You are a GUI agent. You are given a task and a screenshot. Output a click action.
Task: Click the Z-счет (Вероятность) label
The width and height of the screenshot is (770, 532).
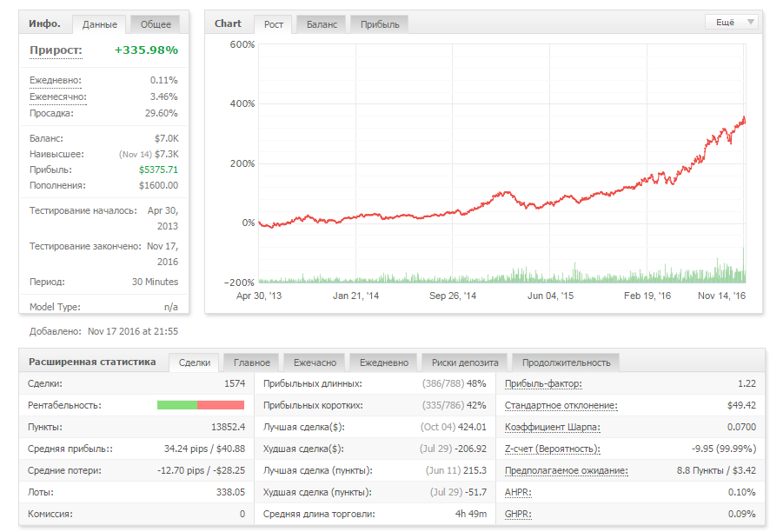pyautogui.click(x=552, y=449)
